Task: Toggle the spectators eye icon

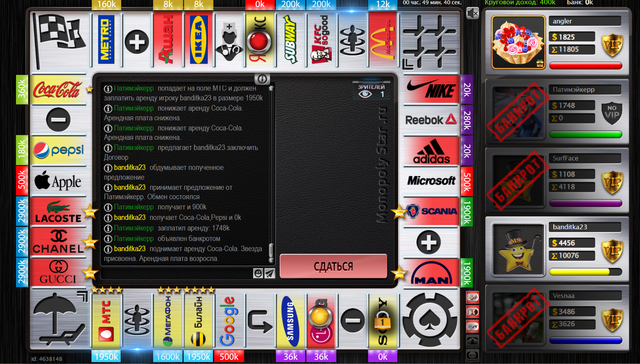Action: tap(365, 94)
